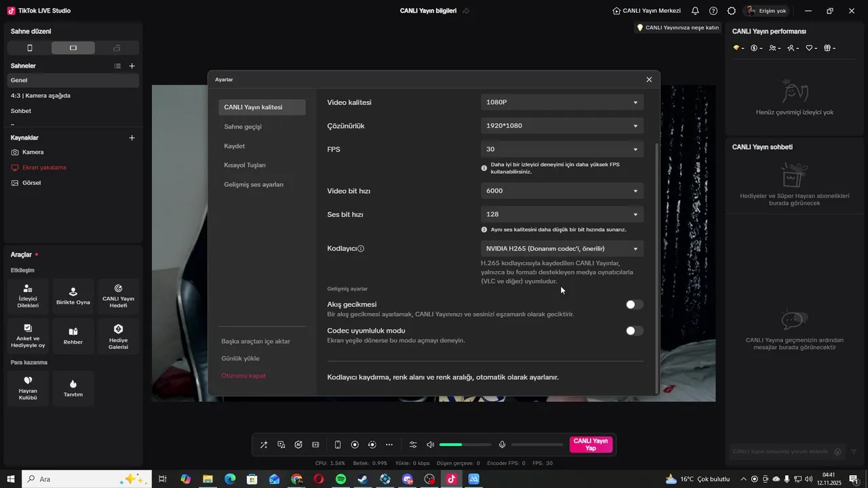868x488 pixels.
Task: Click the Ayarlar dialog vertical scrollbar
Action: coord(657,268)
